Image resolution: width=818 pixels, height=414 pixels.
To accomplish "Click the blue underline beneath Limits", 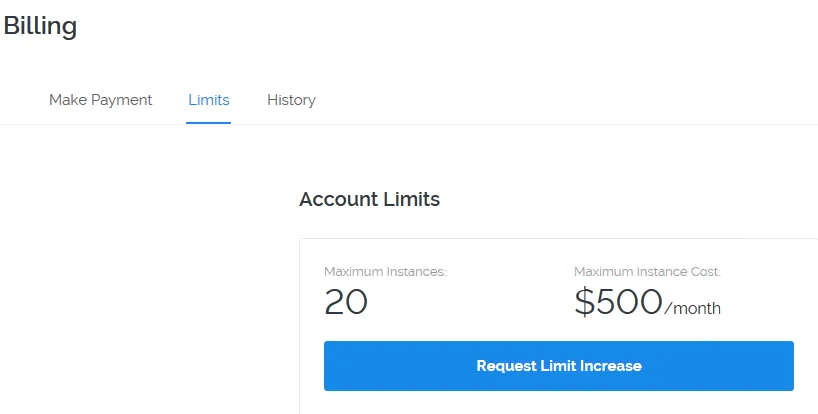I will click(208, 123).
